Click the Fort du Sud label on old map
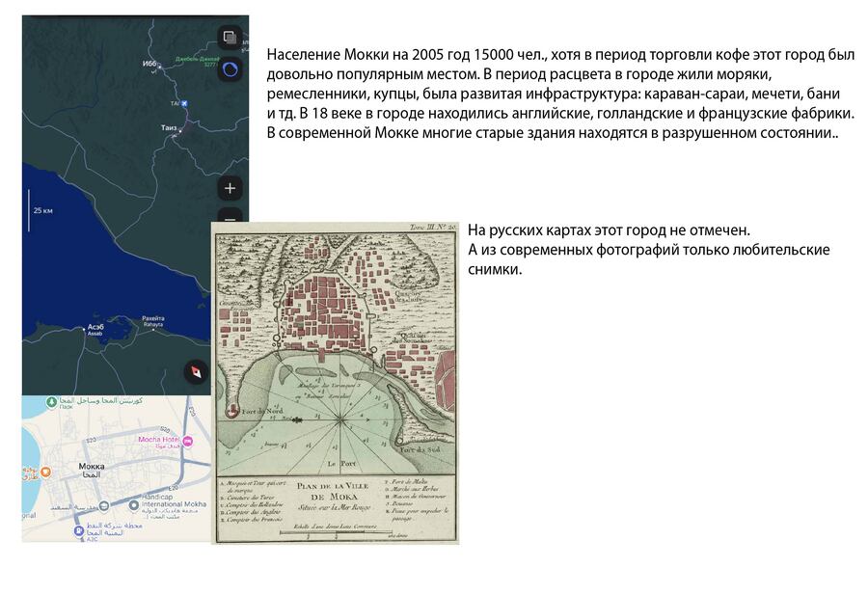868x595 pixels. pyautogui.click(x=420, y=449)
